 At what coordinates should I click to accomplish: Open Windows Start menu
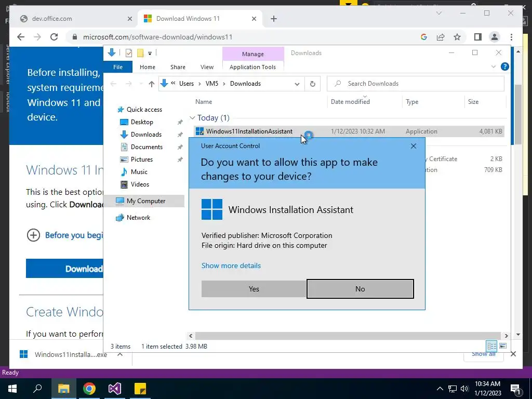(x=12, y=389)
